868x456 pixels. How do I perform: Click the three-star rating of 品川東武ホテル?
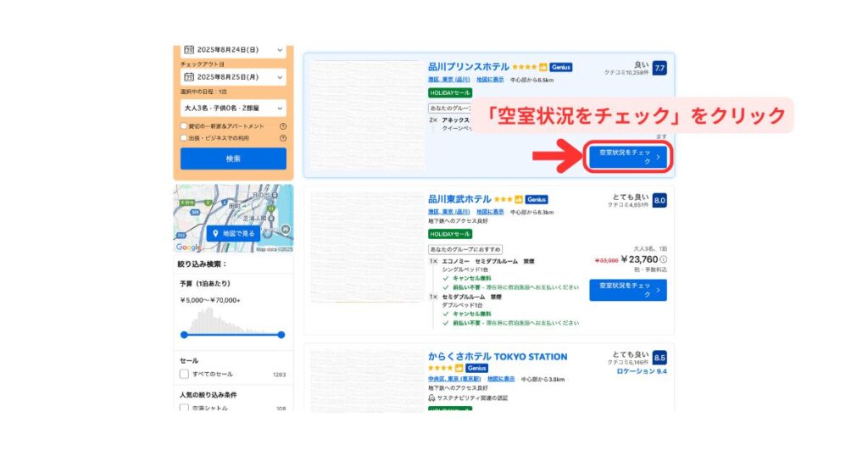504,199
